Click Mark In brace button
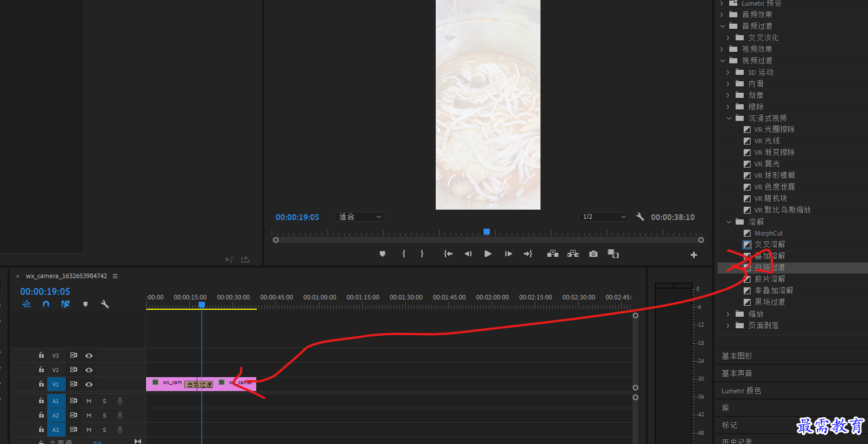The height and width of the screenshot is (444, 868). click(403, 254)
